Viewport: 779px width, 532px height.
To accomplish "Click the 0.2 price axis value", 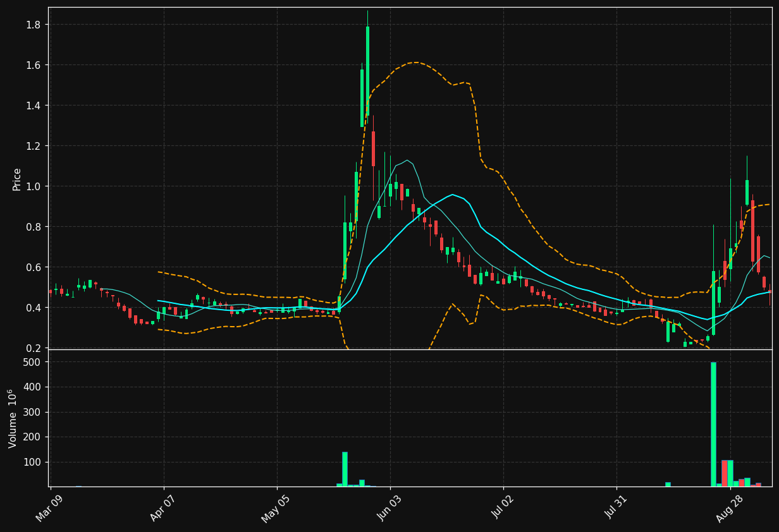I will point(35,348).
